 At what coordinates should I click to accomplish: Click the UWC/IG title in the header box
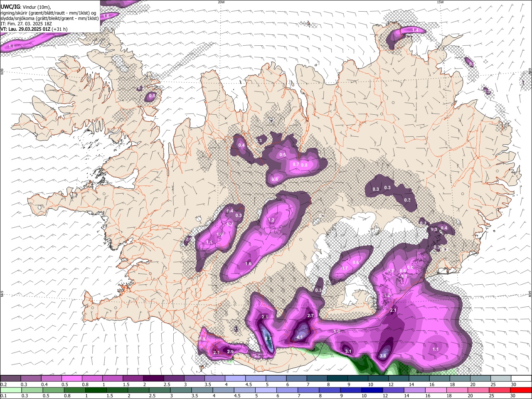(x=10, y=7)
